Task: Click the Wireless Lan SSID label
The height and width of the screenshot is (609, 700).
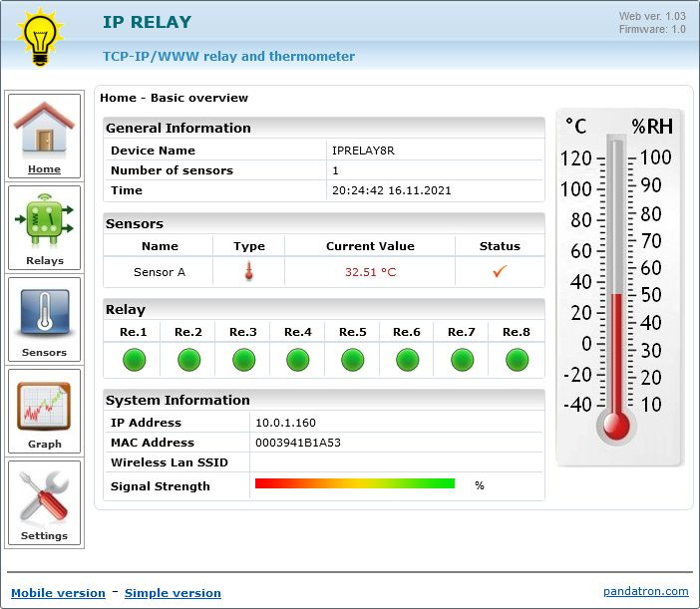Action: pos(170,462)
